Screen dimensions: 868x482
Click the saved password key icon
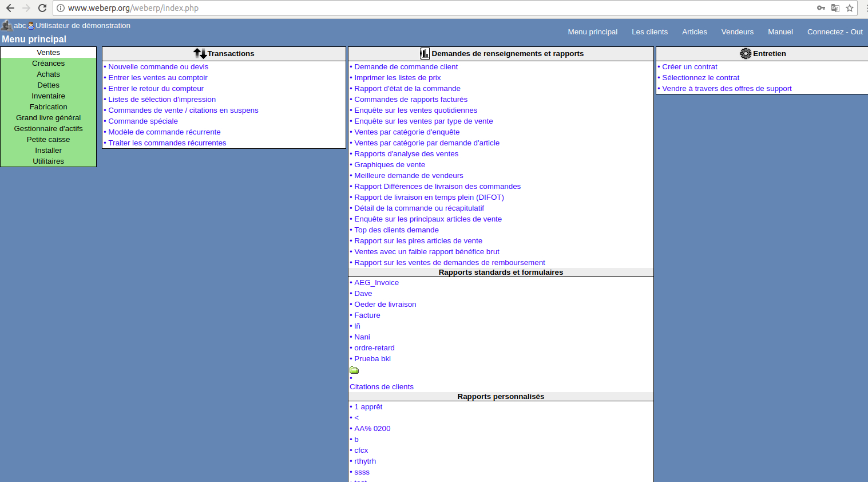click(x=821, y=8)
